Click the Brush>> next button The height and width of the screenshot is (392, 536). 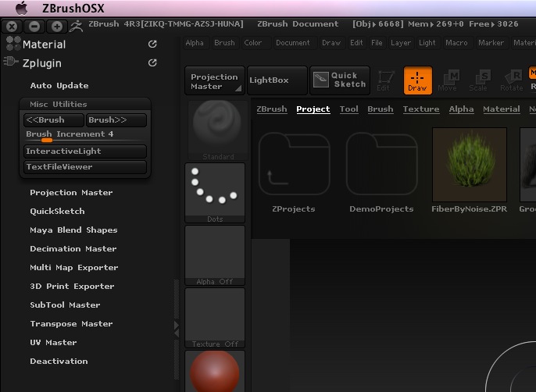click(116, 120)
